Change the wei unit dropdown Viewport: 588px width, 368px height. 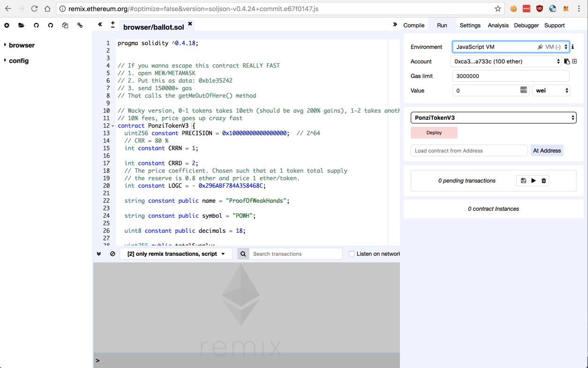point(551,91)
